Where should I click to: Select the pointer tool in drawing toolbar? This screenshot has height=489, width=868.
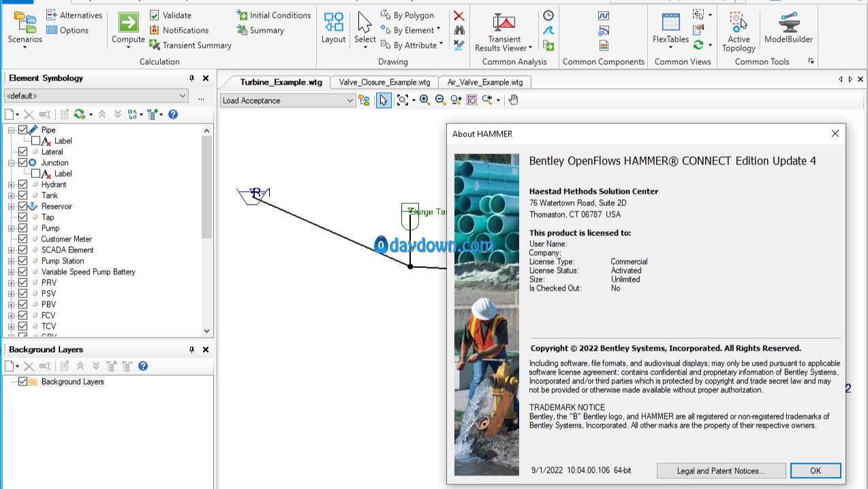(384, 100)
